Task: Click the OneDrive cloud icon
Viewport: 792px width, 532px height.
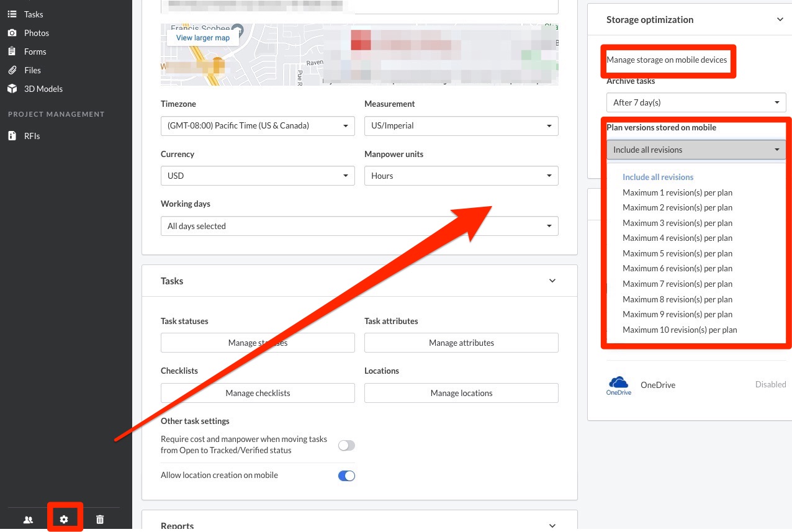Action: click(618, 385)
